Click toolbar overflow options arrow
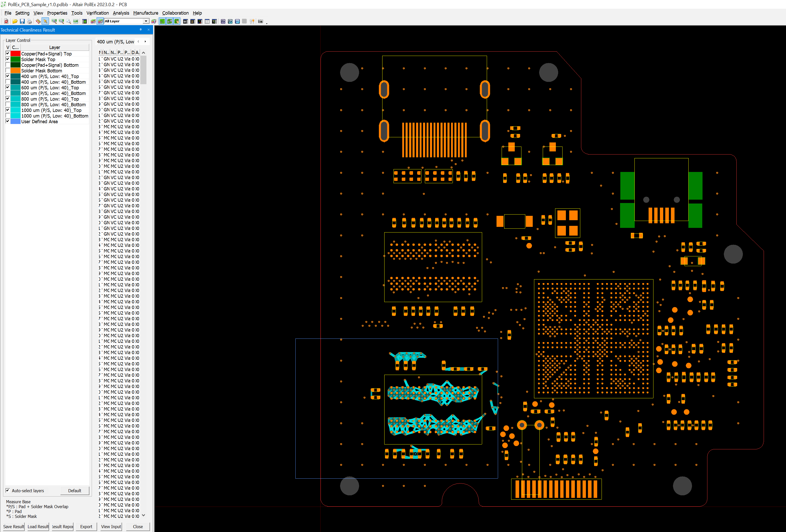This screenshot has width=786, height=532. tap(267, 23)
